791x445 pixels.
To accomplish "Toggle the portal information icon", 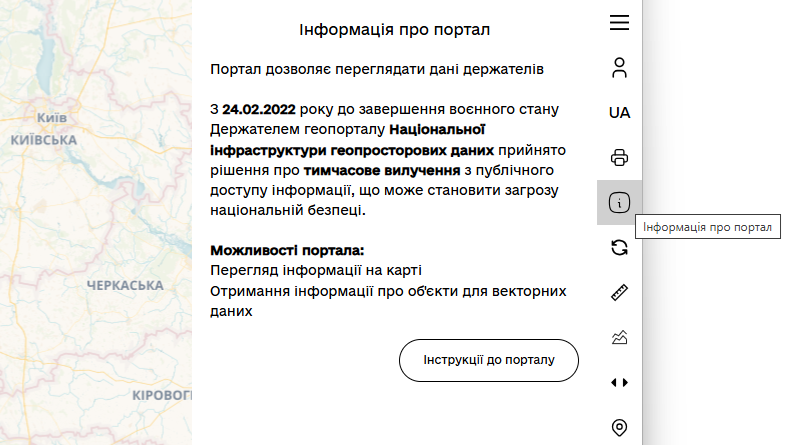I will point(619,203).
